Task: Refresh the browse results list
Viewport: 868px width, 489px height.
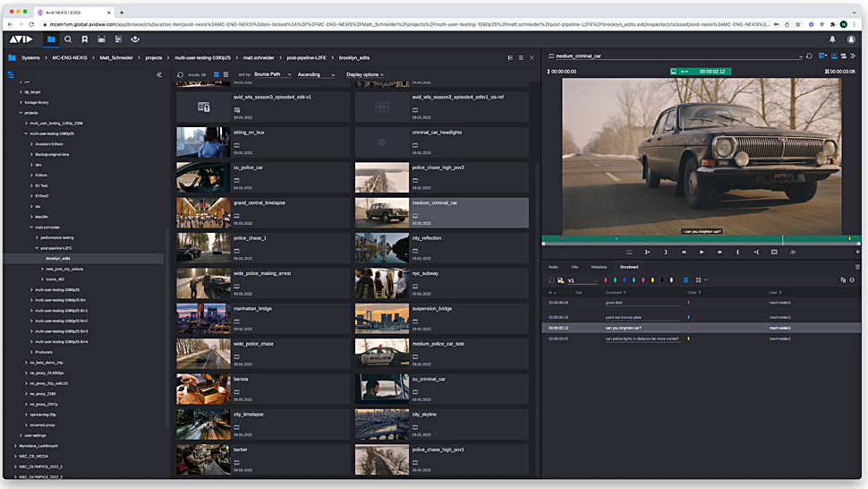Action: pos(181,74)
